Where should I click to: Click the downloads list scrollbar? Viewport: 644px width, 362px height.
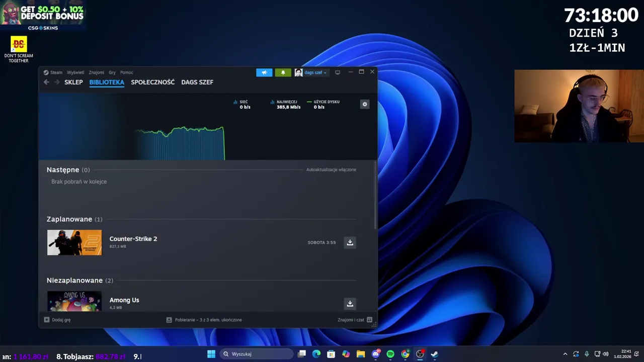point(375,196)
